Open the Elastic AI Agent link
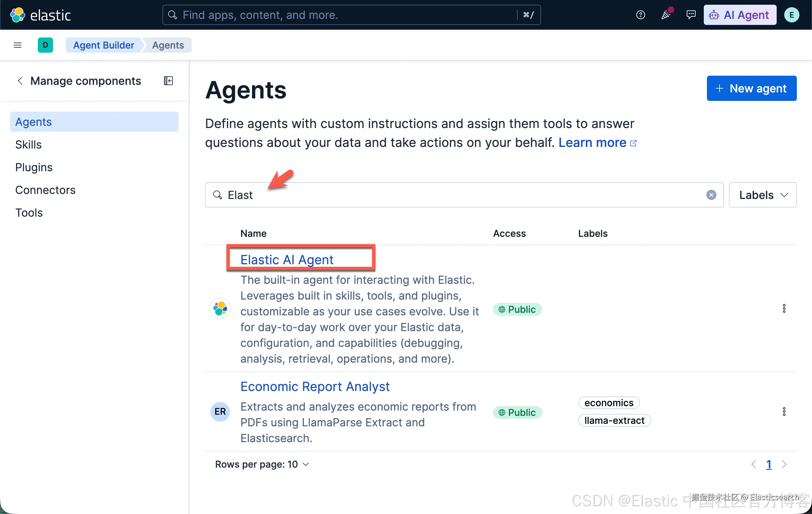Viewport: 812px width, 514px height. coord(287,259)
